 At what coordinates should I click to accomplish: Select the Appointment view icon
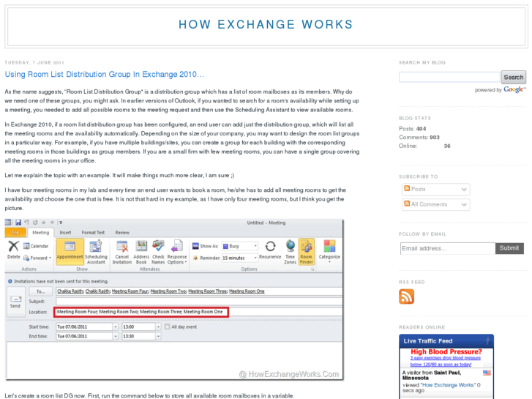pos(70,252)
